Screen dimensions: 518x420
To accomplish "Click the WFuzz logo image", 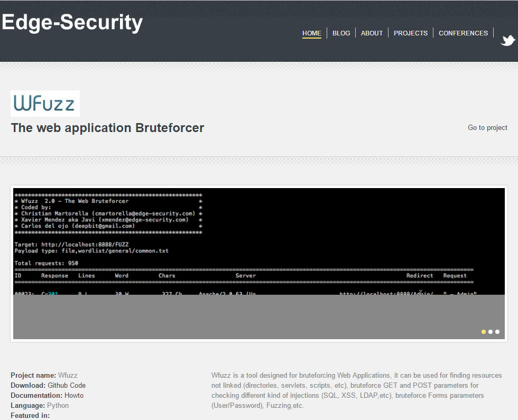I will click(45, 104).
